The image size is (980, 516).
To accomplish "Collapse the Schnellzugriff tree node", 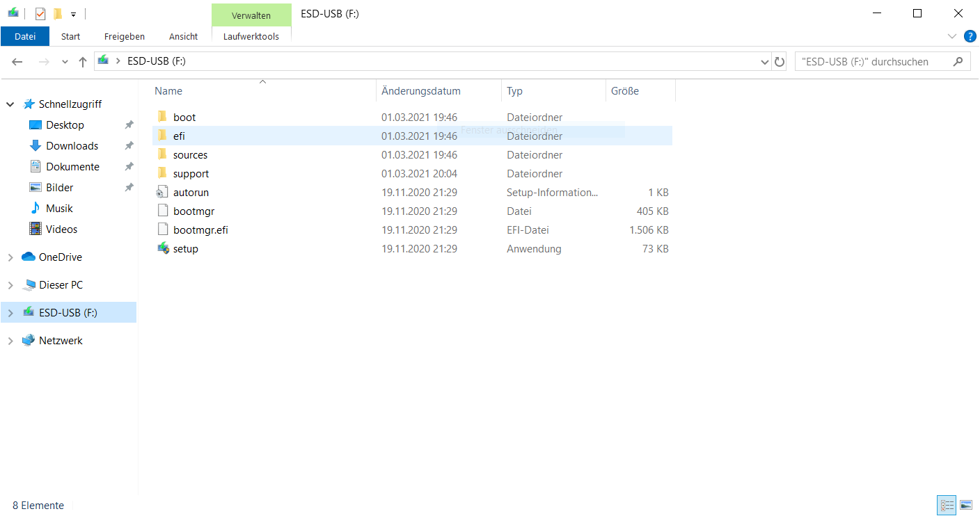I will 10,104.
